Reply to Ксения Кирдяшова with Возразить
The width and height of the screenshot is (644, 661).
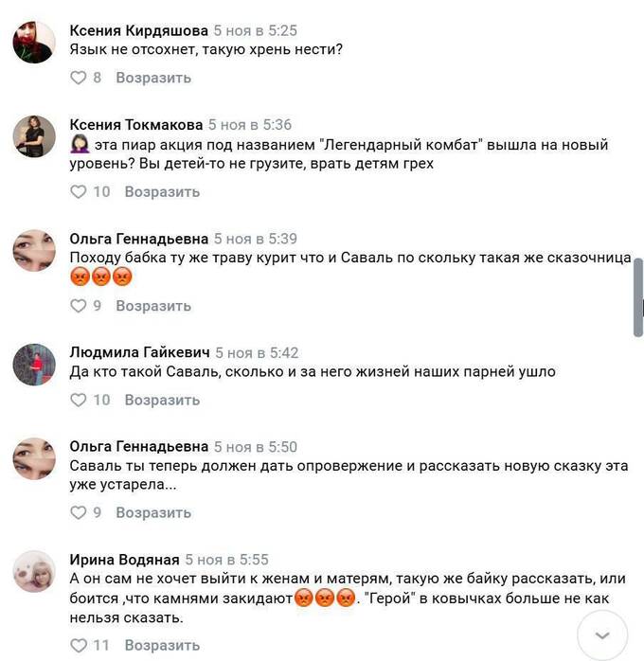(x=153, y=78)
